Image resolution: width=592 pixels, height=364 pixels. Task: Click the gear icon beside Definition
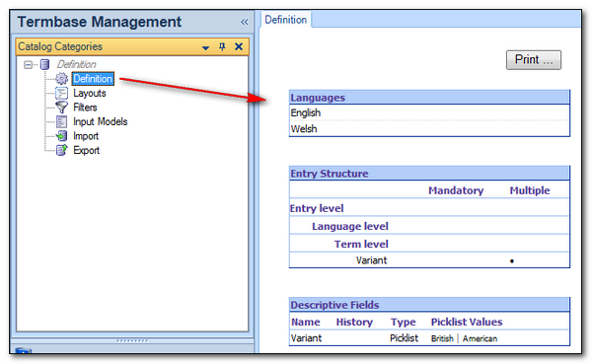click(x=61, y=79)
